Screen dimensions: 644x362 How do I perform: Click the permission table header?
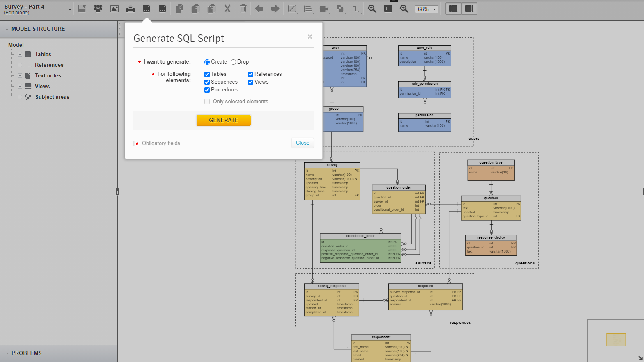424,115
